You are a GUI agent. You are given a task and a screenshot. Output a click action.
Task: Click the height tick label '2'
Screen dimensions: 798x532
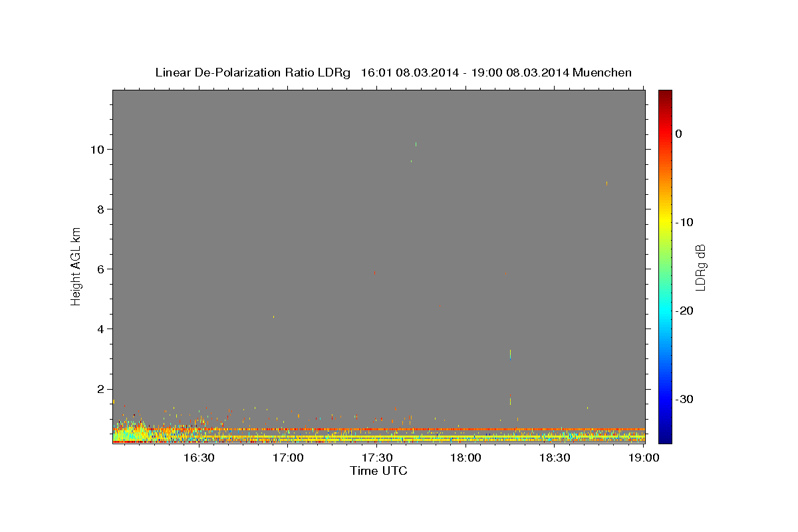point(100,389)
